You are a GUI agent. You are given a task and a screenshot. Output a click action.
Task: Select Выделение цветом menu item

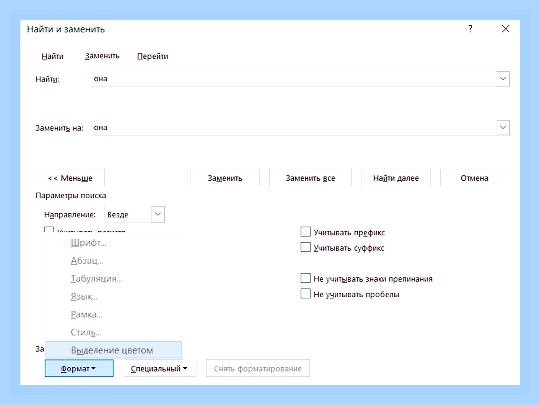[x=114, y=350]
